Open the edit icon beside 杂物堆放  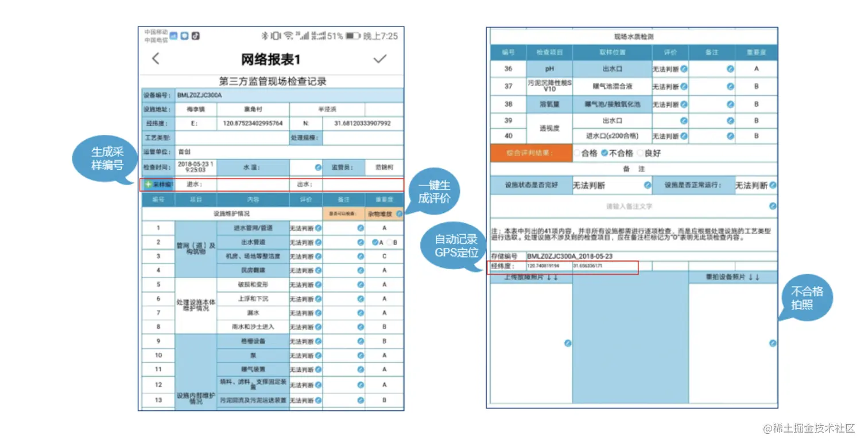tap(399, 213)
